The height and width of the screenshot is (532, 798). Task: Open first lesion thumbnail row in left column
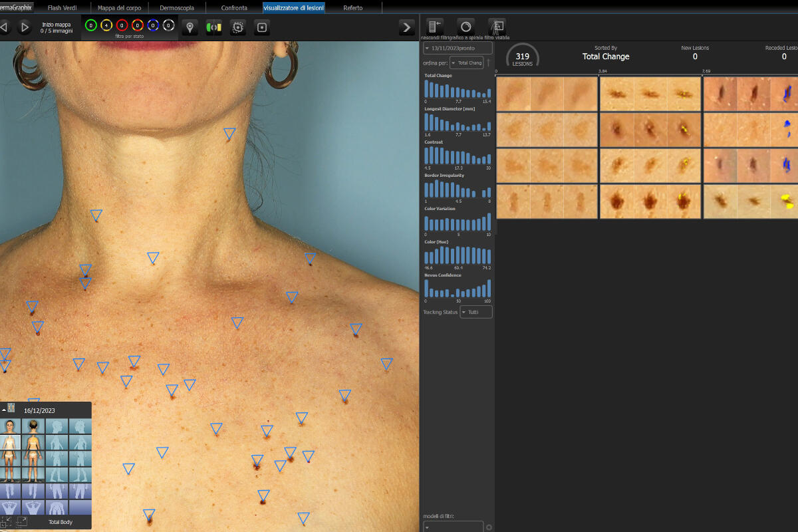coord(547,94)
